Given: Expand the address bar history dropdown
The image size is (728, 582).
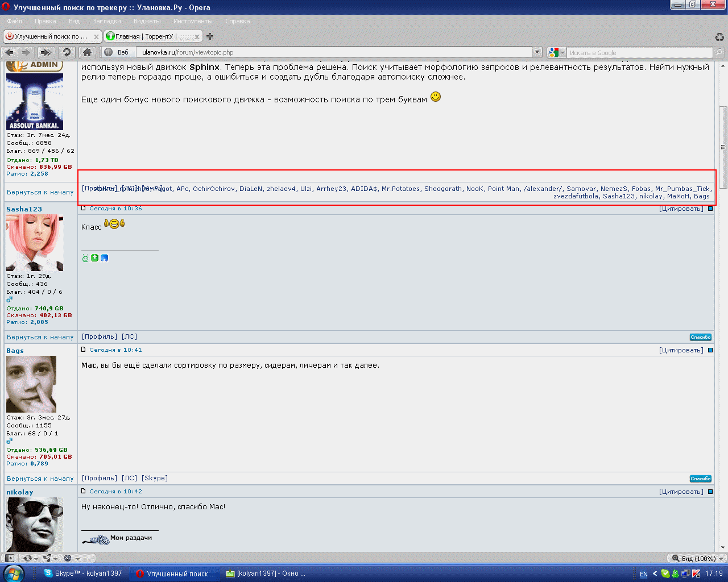Looking at the screenshot, I should [536, 52].
